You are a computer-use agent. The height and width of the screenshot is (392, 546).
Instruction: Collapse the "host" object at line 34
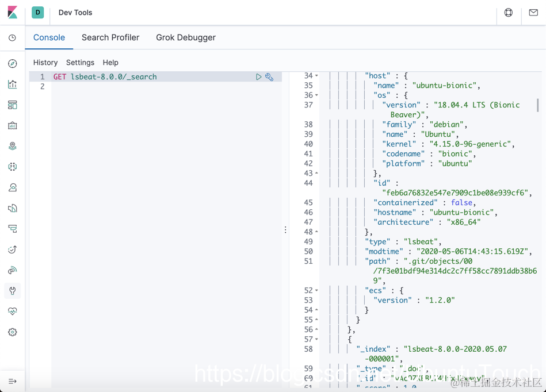pos(316,75)
